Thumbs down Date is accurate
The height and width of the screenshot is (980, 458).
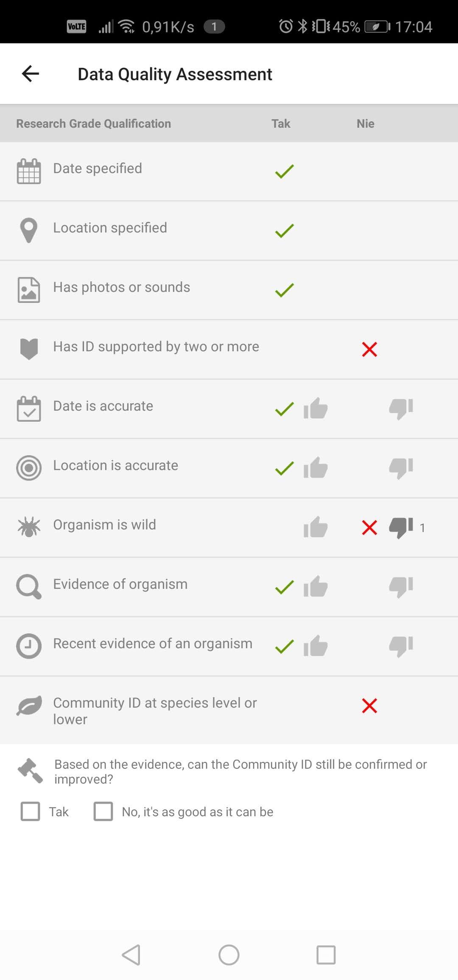401,409
